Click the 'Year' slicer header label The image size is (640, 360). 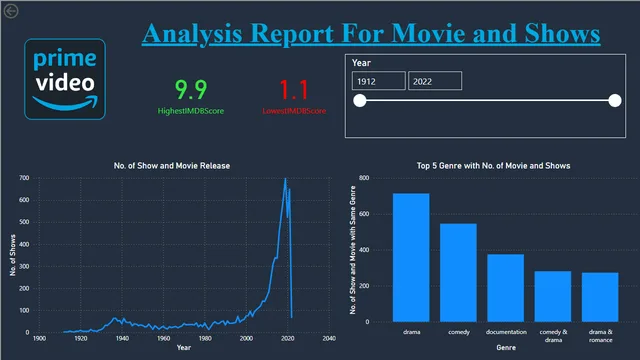tap(361, 63)
